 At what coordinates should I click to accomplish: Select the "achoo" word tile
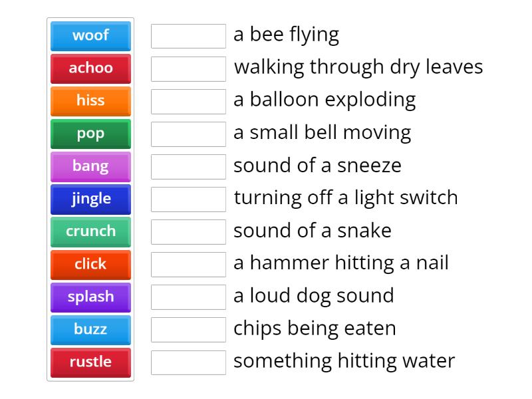point(90,68)
